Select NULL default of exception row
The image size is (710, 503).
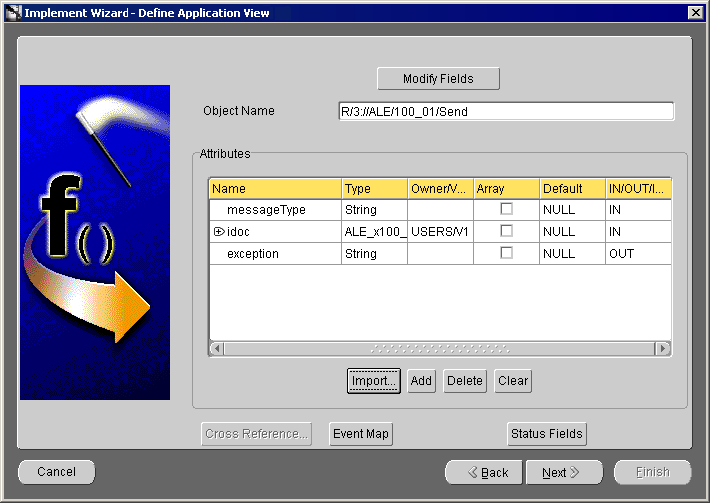(573, 254)
